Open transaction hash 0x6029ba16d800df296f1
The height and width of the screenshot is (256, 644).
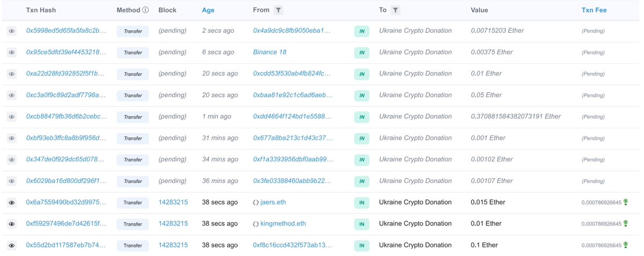point(66,181)
